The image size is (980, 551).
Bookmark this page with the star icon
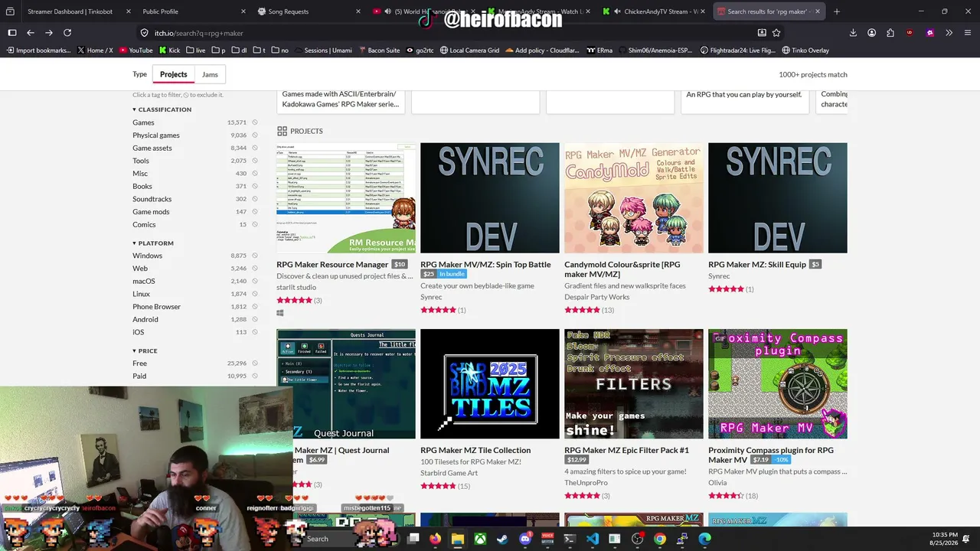pos(776,33)
